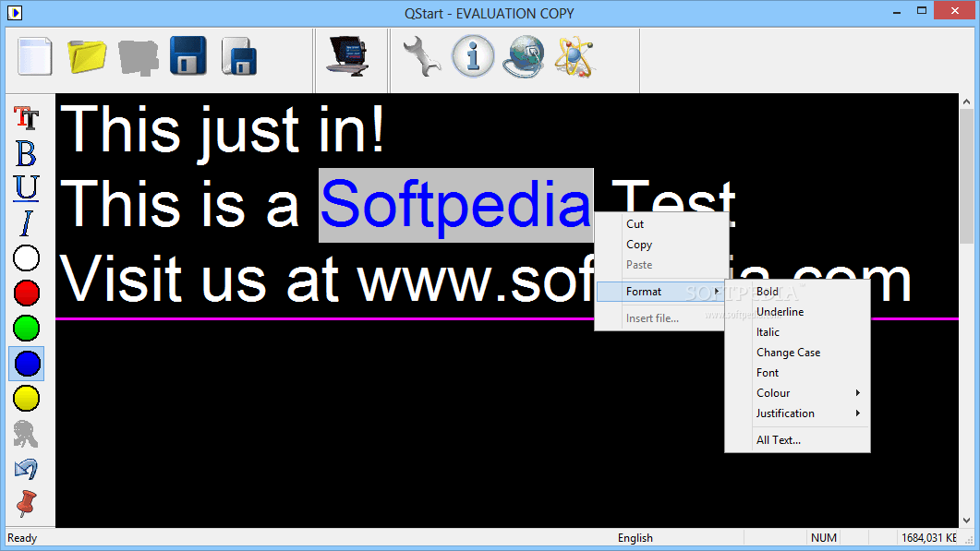Select Bold in Format submenu
Image resolution: width=980 pixels, height=551 pixels.
point(797,291)
